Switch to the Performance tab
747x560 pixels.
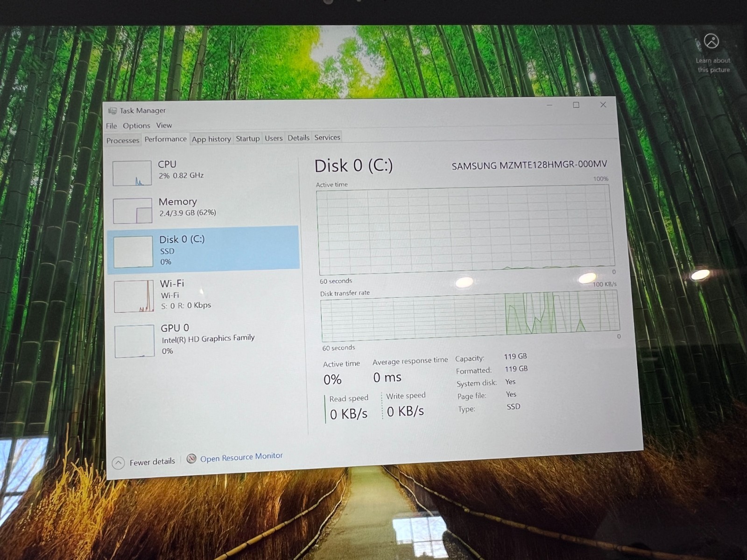[x=165, y=139]
